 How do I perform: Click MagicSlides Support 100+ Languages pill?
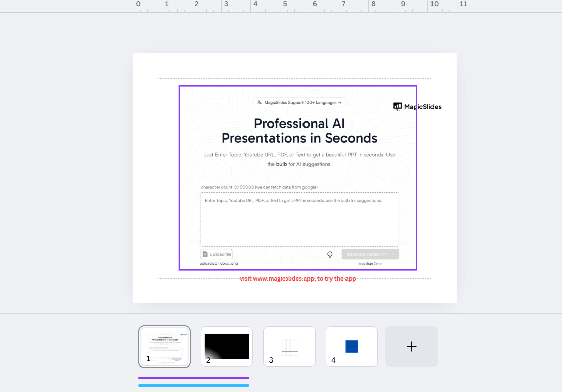[x=299, y=103]
